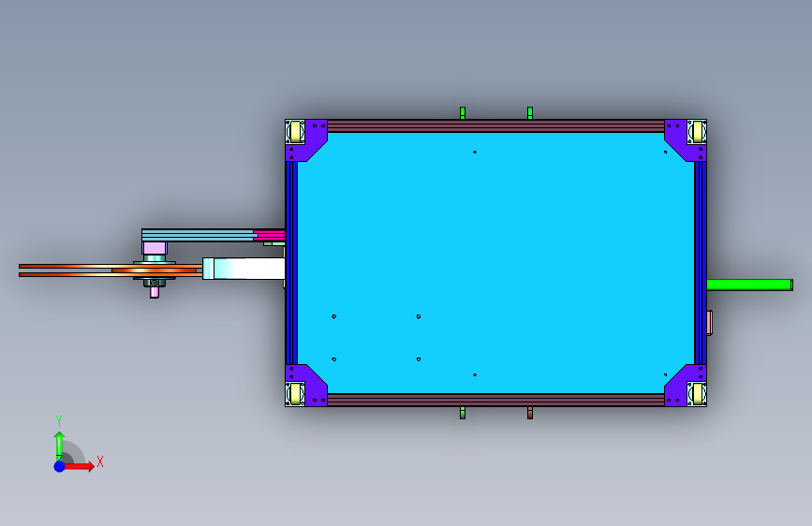
Task: Select the upper orange bar at far left
Action: tap(111, 266)
